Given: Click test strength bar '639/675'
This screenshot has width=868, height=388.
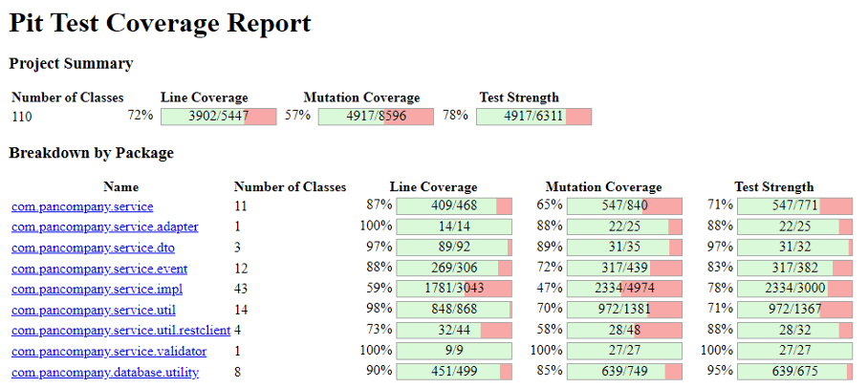Looking at the screenshot, I should 795,372.
